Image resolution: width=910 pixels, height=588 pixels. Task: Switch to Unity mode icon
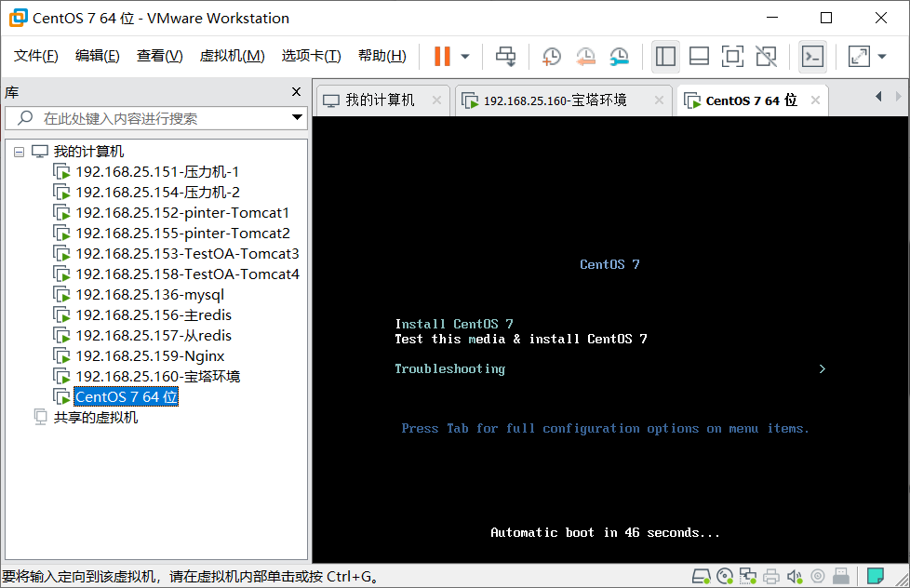tap(766, 57)
